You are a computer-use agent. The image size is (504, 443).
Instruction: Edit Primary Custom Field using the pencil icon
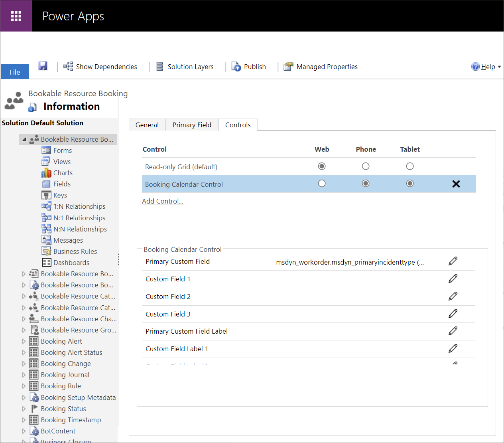[x=453, y=261]
